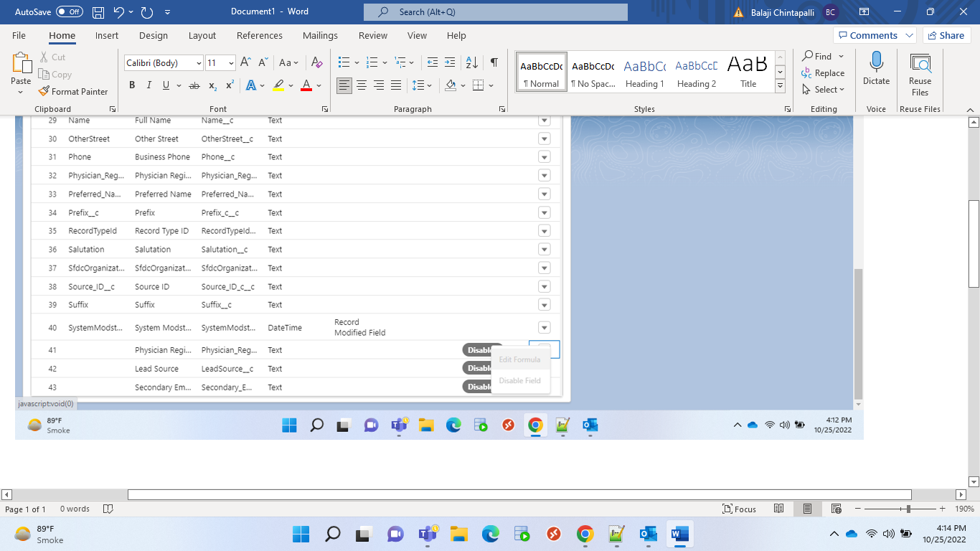Open the Insert ribbon tab
This screenshot has height=551, width=980.
(x=107, y=35)
